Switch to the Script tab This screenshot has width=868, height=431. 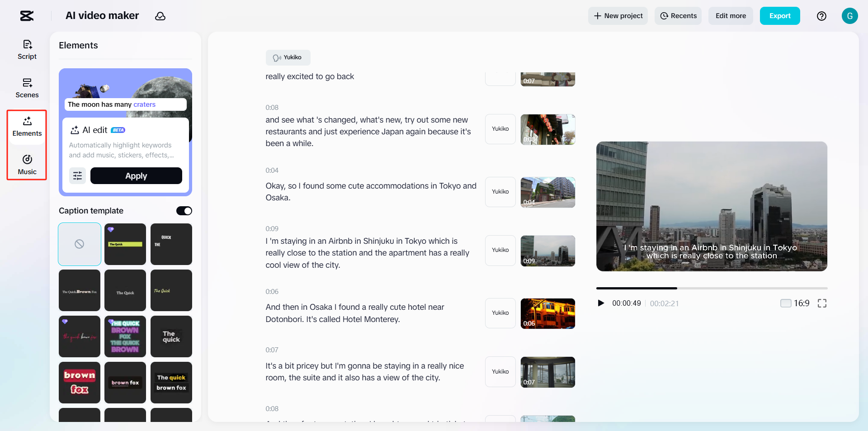[x=27, y=50]
